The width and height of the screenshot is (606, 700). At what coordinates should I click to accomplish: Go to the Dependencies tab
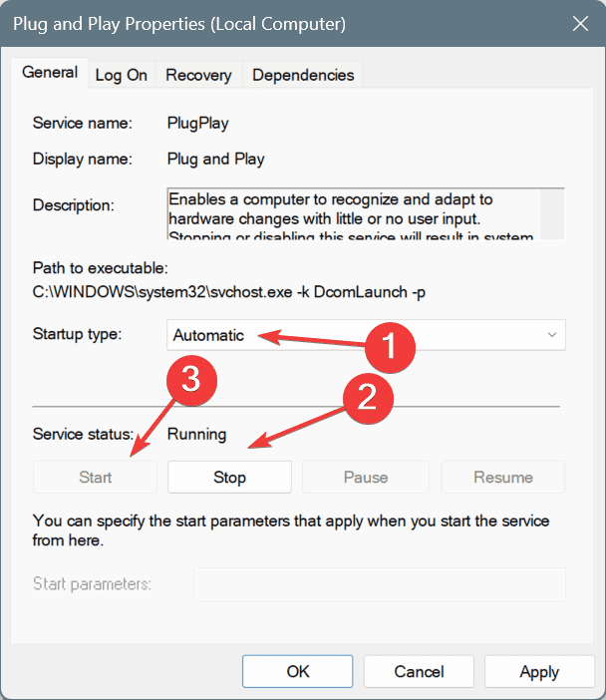pos(303,75)
